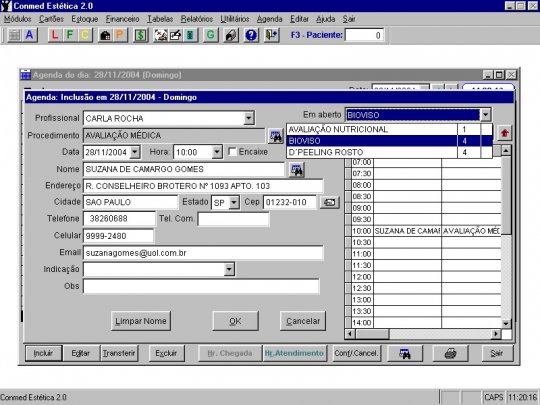The height and width of the screenshot is (405, 540).
Task: Click the teal traffic-light toolbar icon
Action: (x=190, y=35)
